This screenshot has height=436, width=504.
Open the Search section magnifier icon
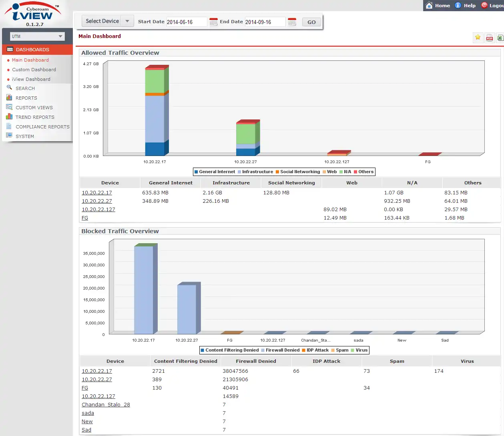9,88
